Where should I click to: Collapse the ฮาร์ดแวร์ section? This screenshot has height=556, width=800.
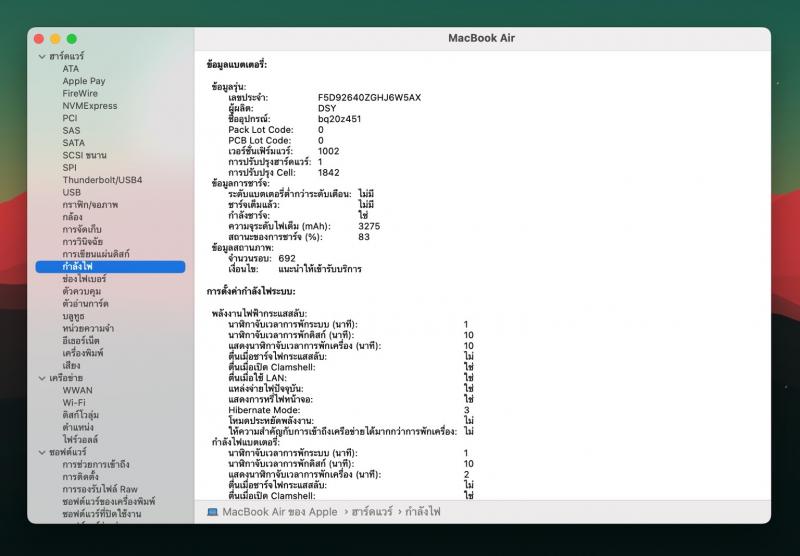(40, 57)
